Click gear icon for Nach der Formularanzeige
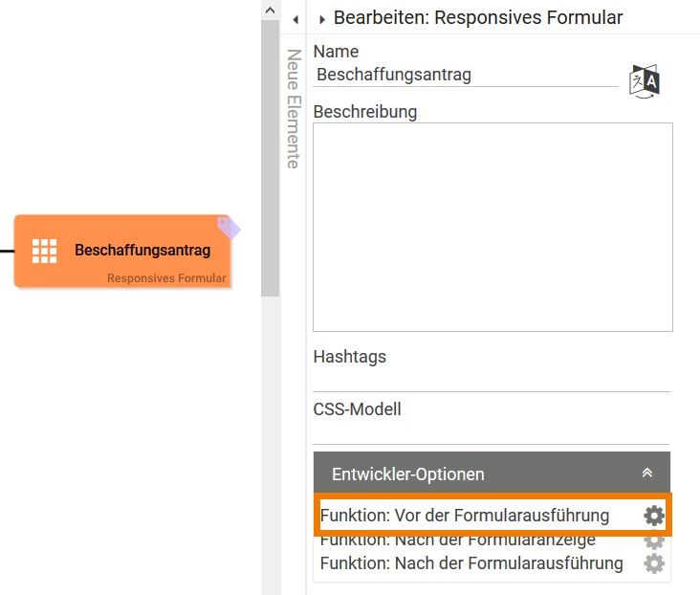This screenshot has width=700, height=595. 653,540
